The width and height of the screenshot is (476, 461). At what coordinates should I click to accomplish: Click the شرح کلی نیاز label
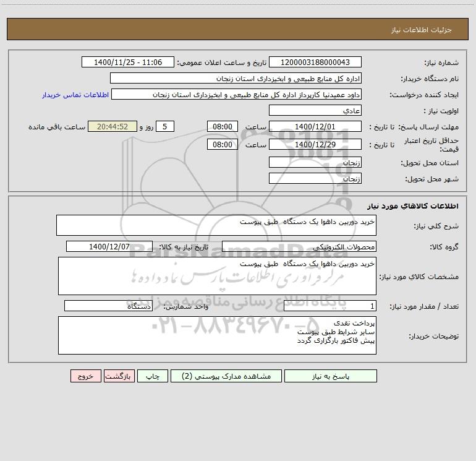tap(436, 226)
